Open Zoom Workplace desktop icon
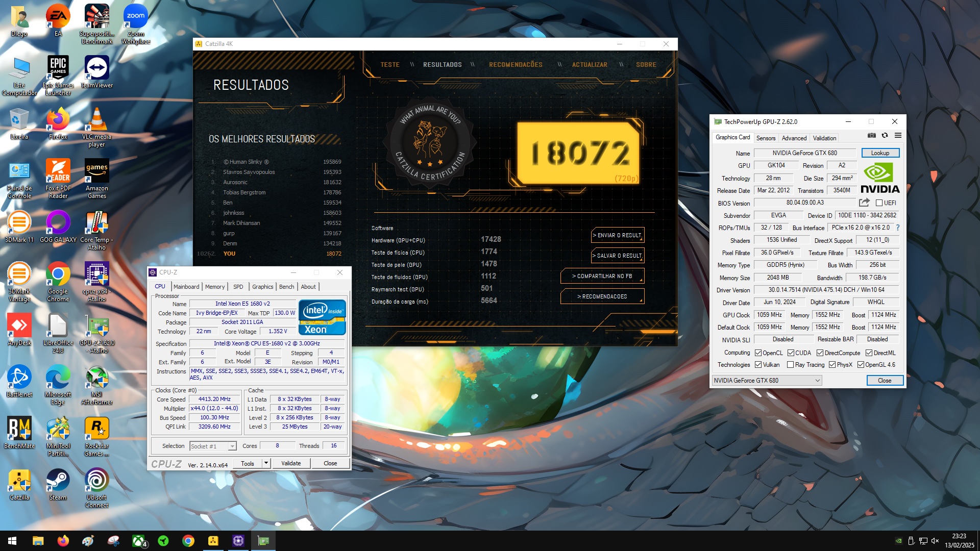The image size is (980, 551). coord(136,24)
